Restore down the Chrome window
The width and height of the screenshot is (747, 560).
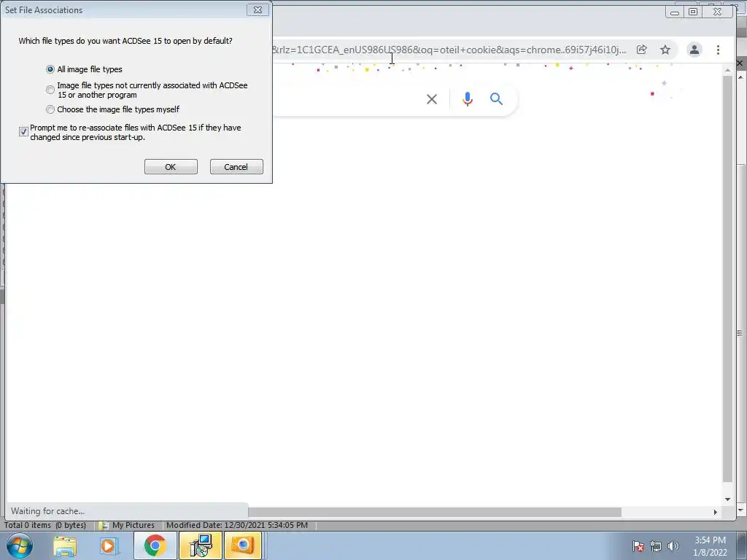click(x=693, y=12)
